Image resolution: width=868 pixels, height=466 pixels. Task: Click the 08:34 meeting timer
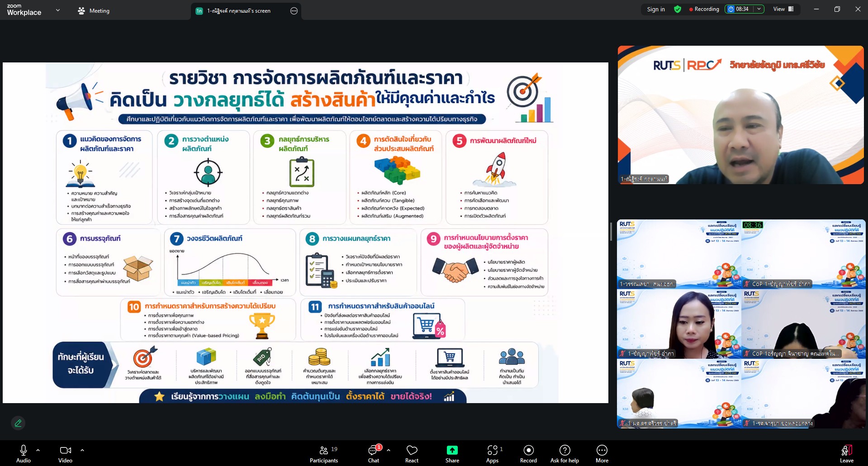click(739, 9)
